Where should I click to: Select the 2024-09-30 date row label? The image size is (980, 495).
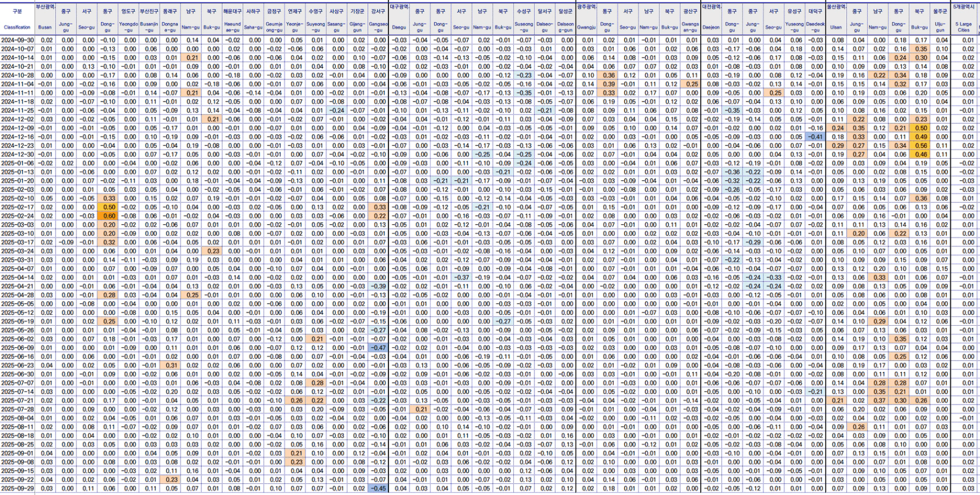pyautogui.click(x=18, y=40)
